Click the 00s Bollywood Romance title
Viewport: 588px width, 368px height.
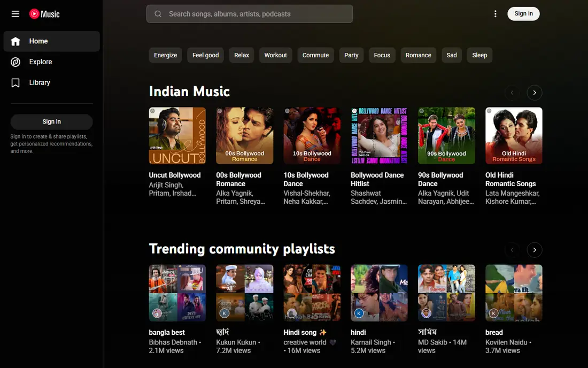pos(238,179)
